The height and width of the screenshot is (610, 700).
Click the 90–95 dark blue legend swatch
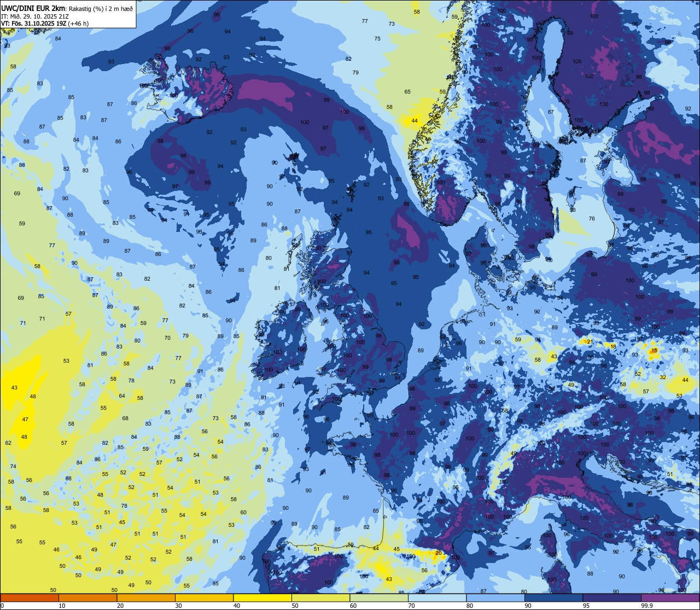(553, 597)
